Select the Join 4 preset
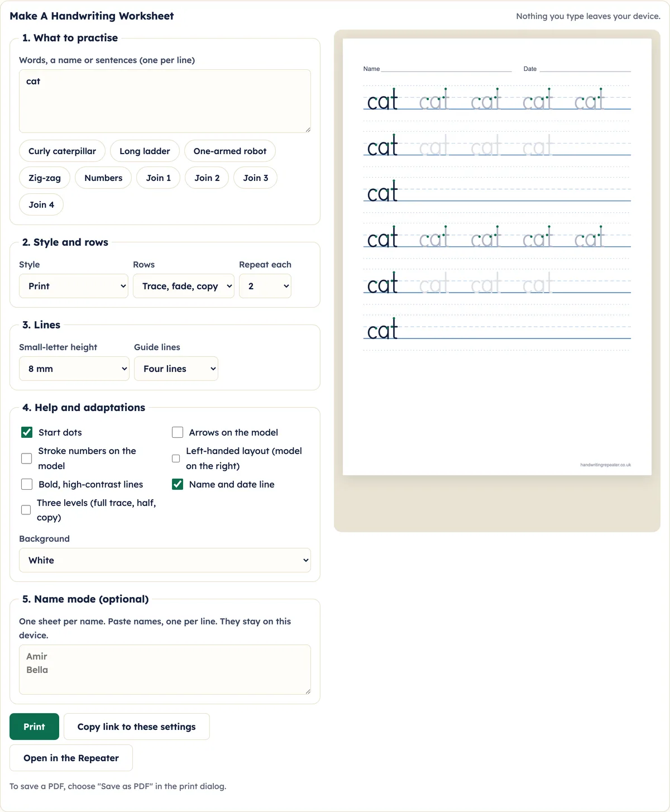This screenshot has width=670, height=812. (41, 204)
